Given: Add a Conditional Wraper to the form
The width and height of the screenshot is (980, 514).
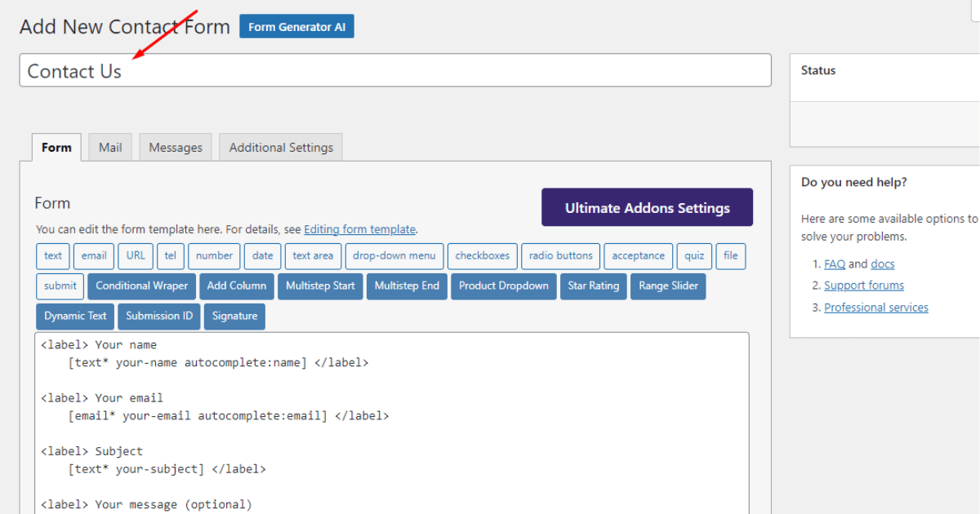Looking at the screenshot, I should (141, 286).
